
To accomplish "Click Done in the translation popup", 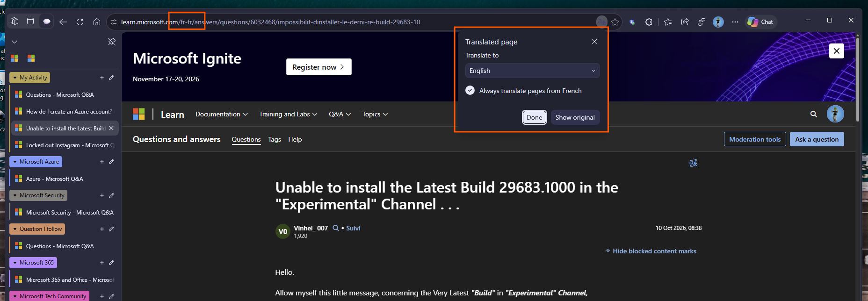I will (x=535, y=117).
